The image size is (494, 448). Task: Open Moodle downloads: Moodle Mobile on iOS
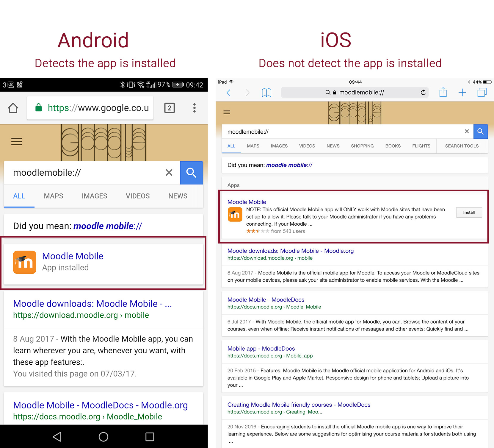(x=291, y=251)
